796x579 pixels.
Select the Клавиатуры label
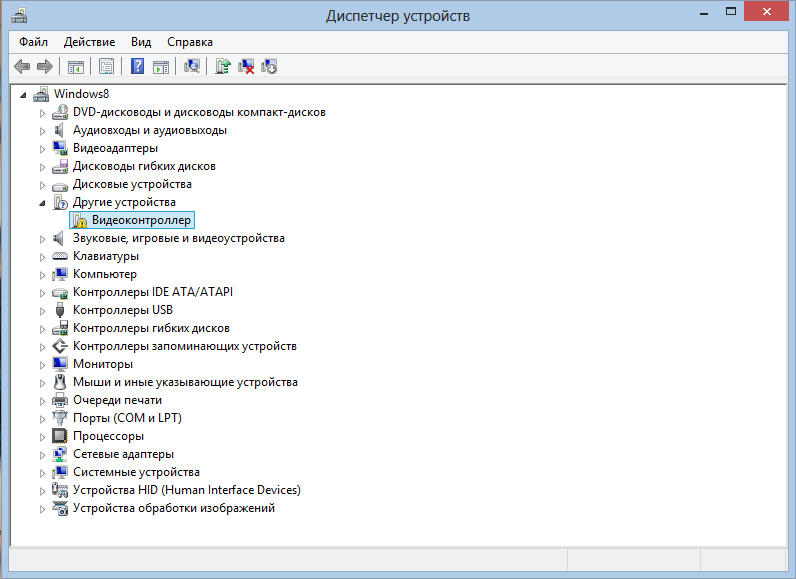[106, 256]
